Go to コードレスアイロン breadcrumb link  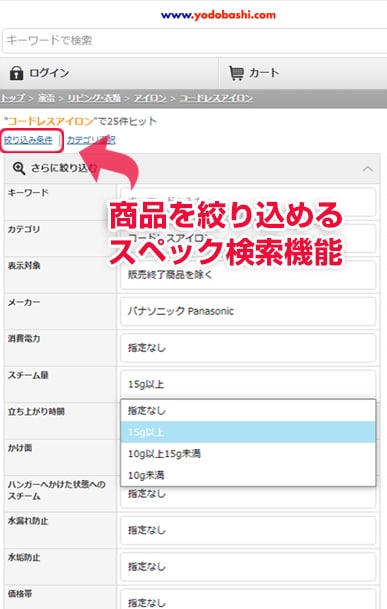pyautogui.click(x=216, y=98)
